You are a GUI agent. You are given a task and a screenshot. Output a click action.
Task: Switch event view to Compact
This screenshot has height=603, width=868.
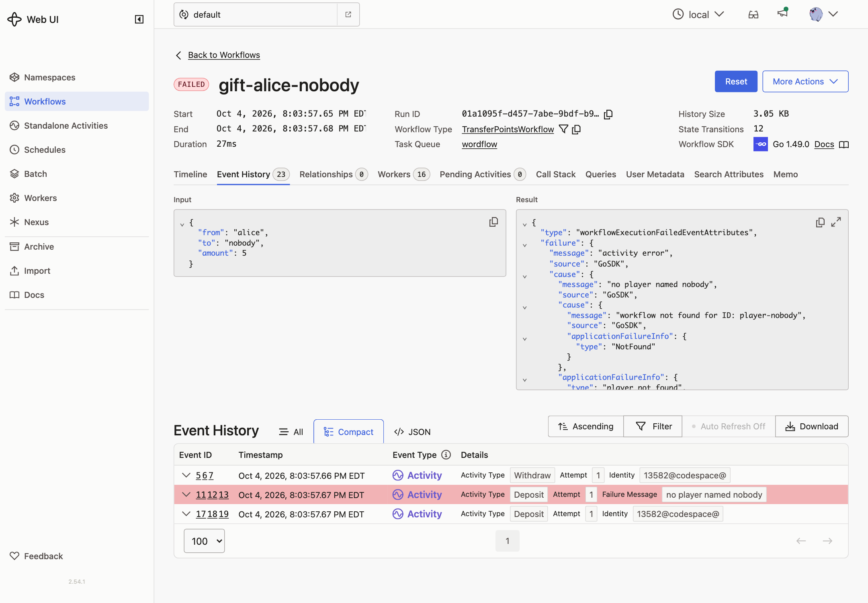(348, 432)
